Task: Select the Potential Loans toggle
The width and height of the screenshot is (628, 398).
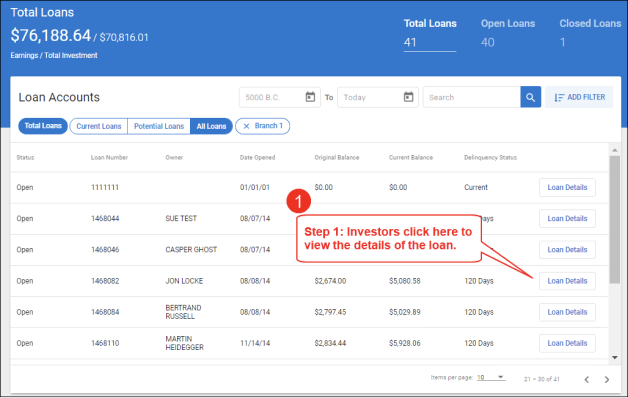Action: coord(159,126)
